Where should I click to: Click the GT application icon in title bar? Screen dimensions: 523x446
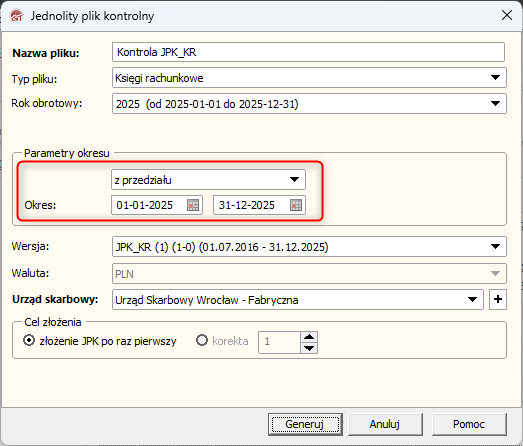(17, 16)
